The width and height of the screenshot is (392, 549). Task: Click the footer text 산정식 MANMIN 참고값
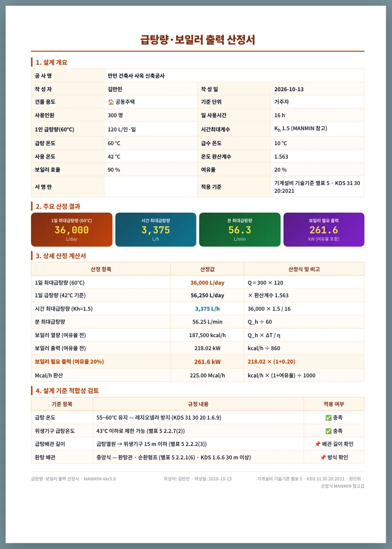coord(343,486)
